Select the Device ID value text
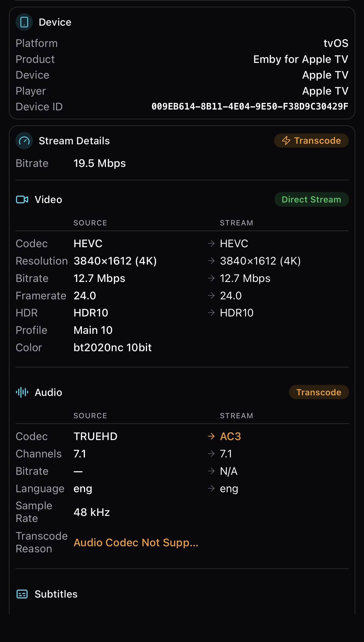Screen dimensions: 364x642 tap(250, 106)
